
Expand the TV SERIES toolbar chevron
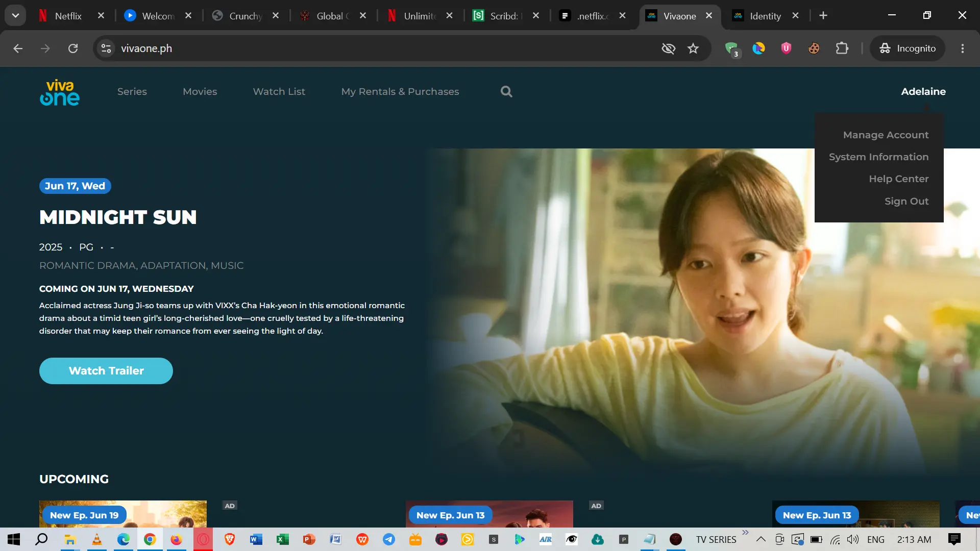point(745,533)
